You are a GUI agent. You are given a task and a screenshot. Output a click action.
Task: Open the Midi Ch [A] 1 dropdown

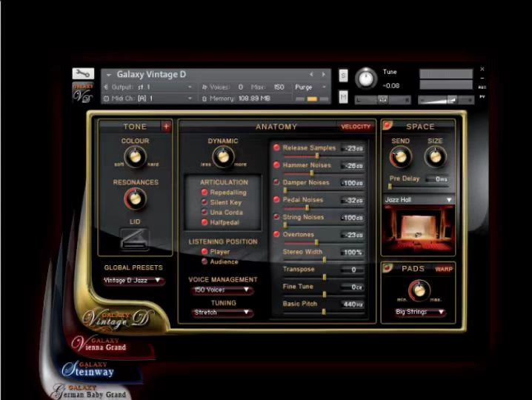(x=148, y=99)
